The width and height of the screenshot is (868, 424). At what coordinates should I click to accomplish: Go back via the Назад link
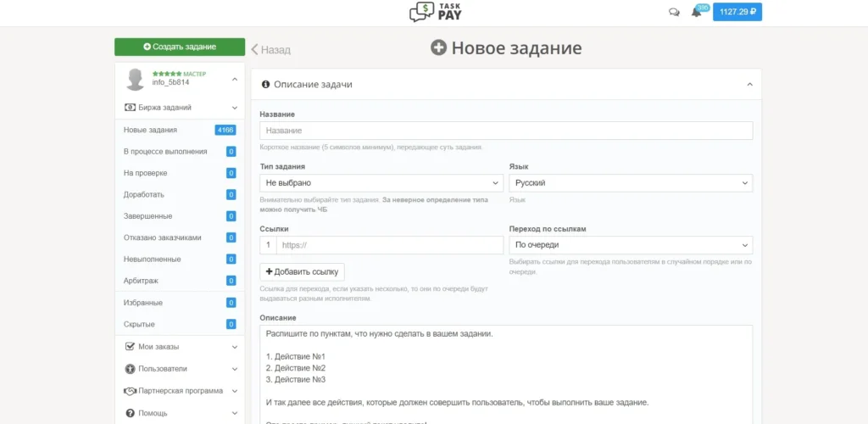tap(270, 50)
